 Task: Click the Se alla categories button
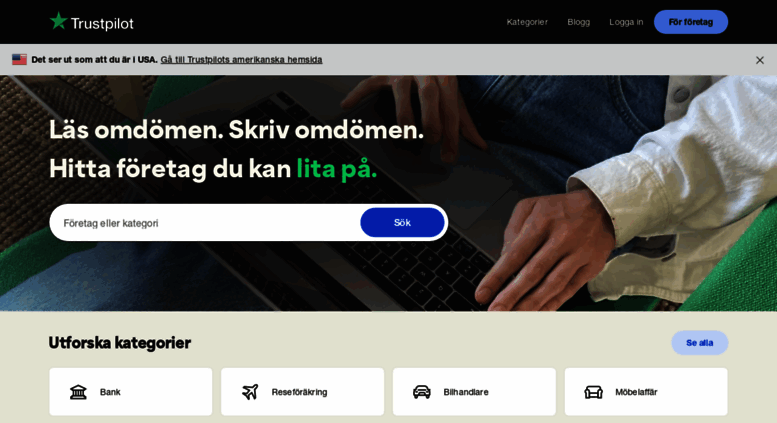[699, 343]
